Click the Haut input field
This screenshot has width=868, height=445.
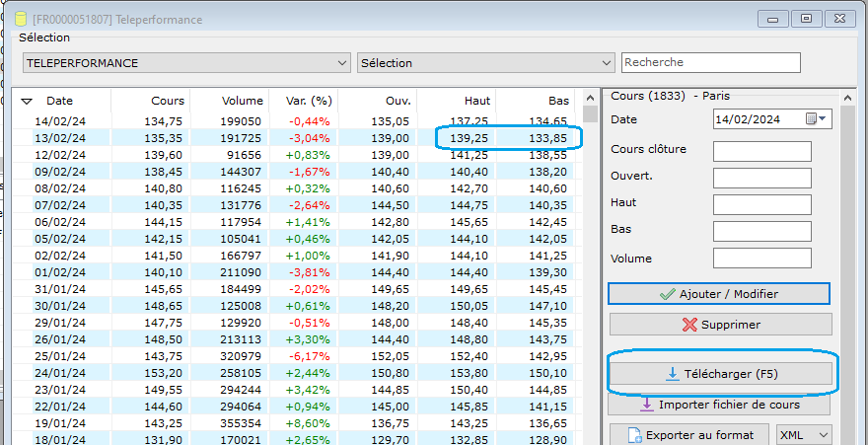[761, 204]
